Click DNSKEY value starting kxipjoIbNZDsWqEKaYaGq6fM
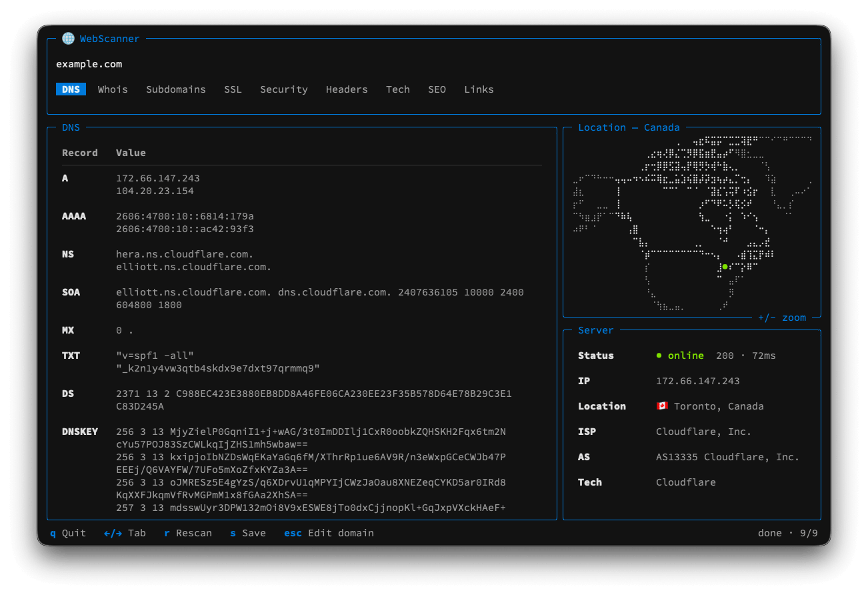The image size is (868, 595). point(311,463)
